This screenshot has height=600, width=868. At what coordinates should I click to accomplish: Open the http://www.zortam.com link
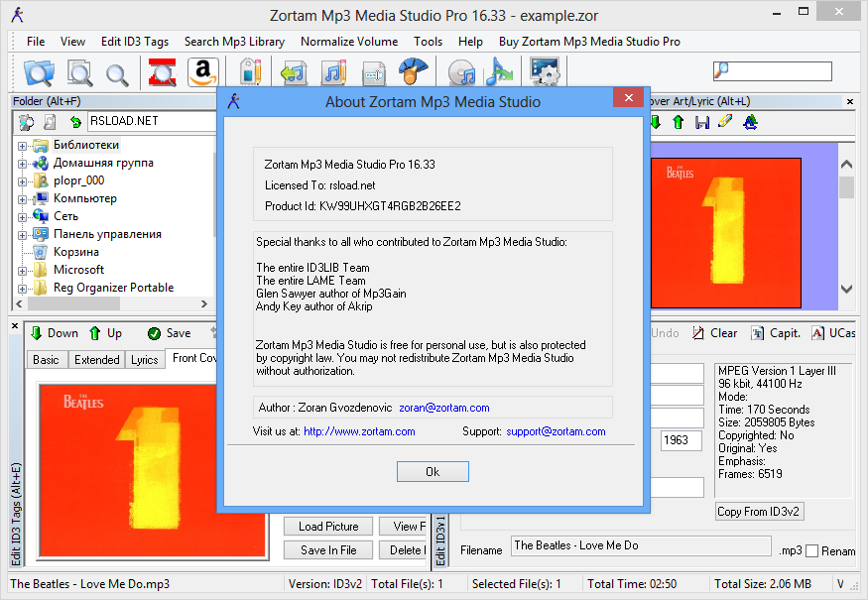[x=359, y=431]
